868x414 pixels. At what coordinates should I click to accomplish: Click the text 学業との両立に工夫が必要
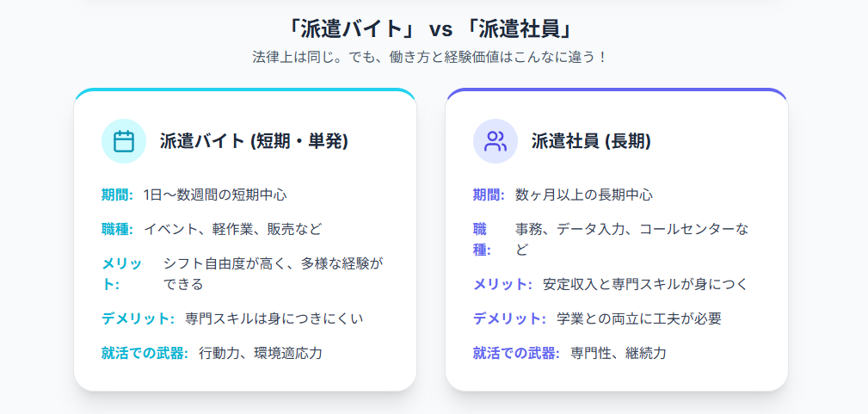pyautogui.click(x=638, y=318)
